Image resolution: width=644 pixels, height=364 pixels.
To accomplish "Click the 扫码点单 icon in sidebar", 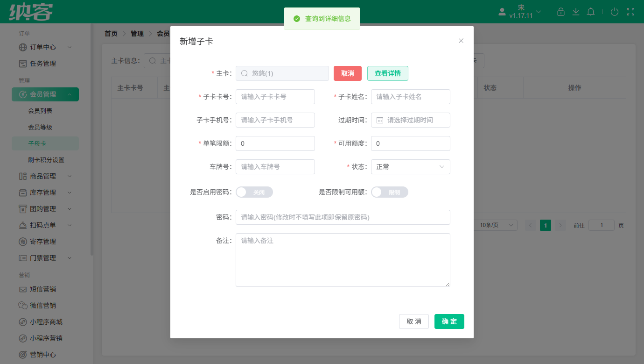I will (x=23, y=225).
